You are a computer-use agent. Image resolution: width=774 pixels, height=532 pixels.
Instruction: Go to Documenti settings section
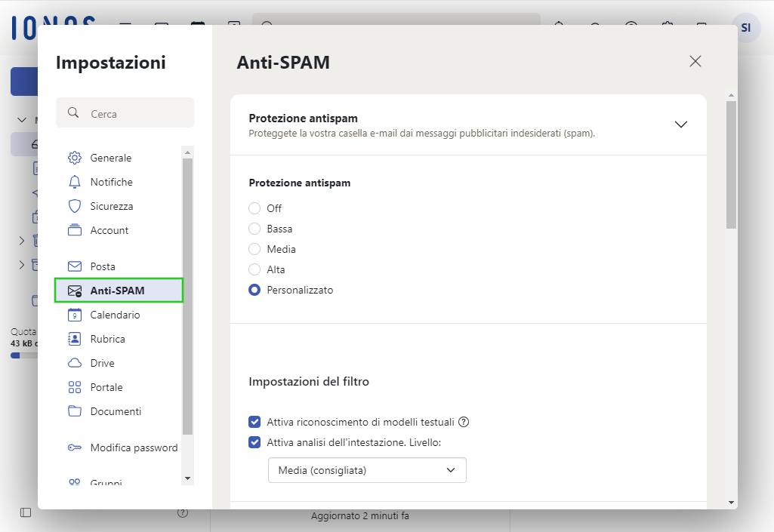click(x=116, y=411)
